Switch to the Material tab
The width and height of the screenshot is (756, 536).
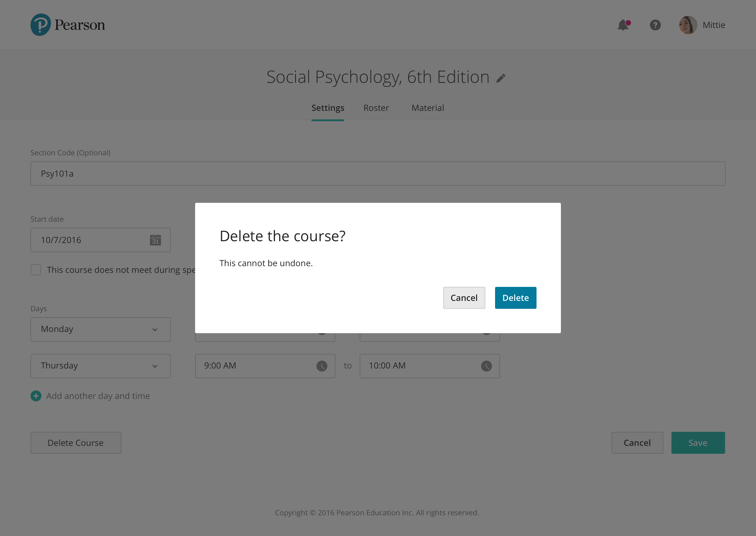click(x=428, y=108)
